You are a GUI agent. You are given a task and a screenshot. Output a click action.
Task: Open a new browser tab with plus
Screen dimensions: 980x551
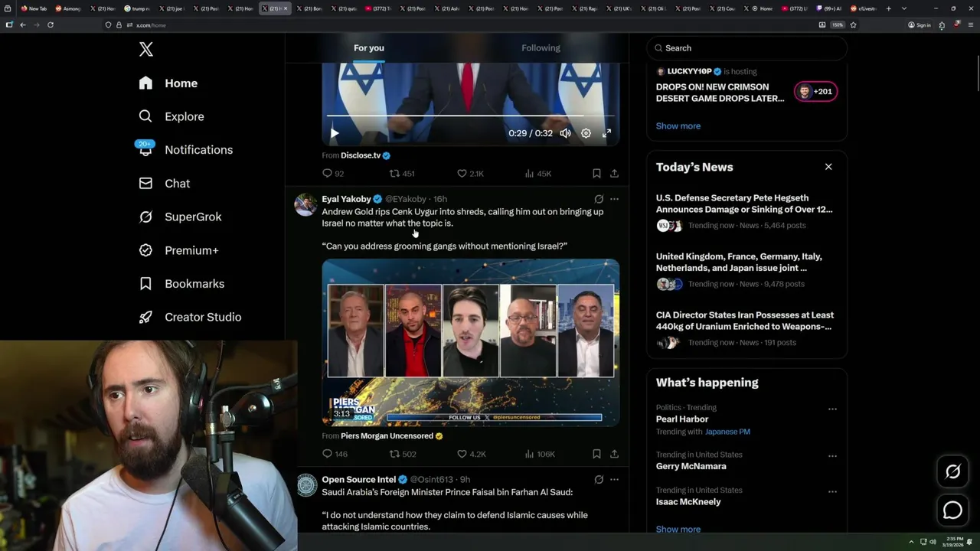click(888, 8)
